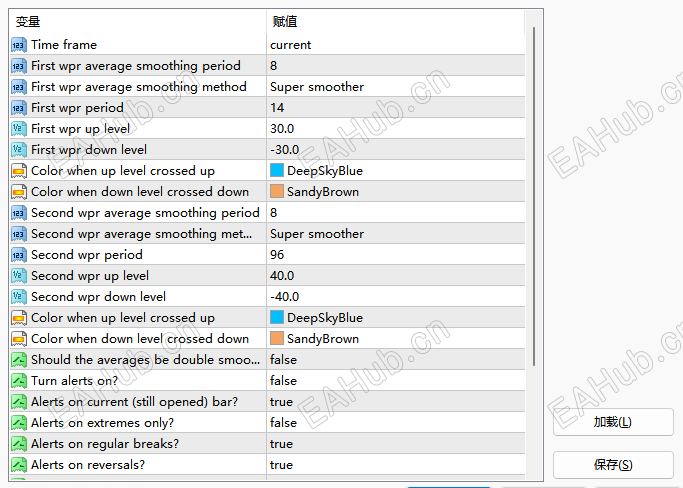Click the vertical scrollbar of the parameter list
683x488 pixels.
534,196
